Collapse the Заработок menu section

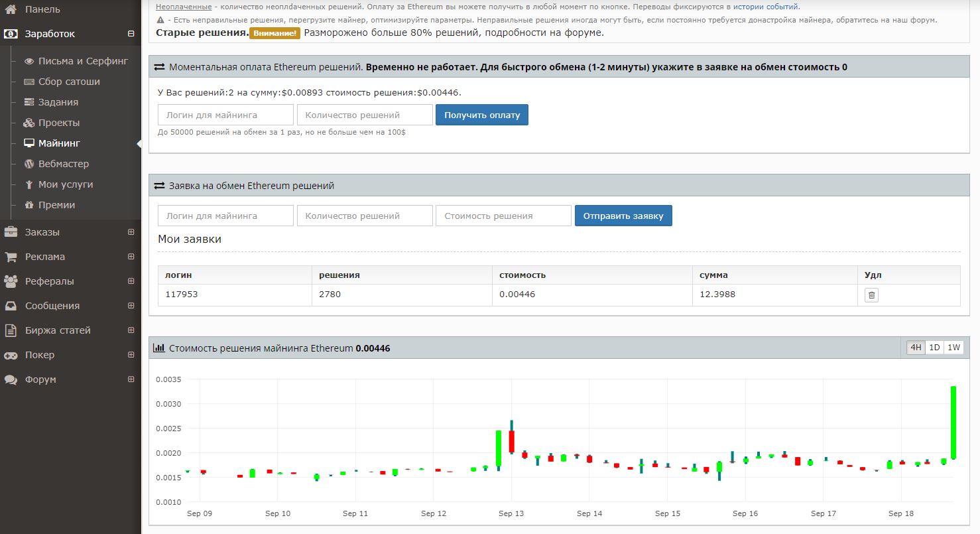click(131, 34)
